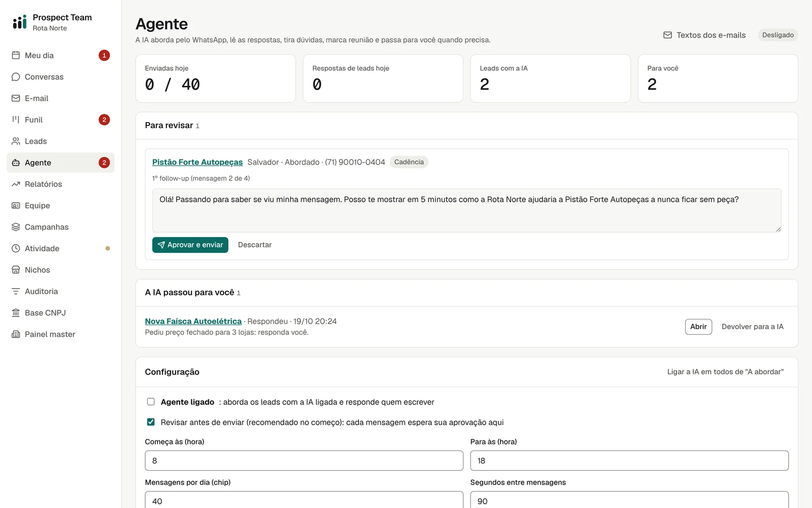Open Painel master building icon
Screen dimensions: 812x508
(16, 334)
